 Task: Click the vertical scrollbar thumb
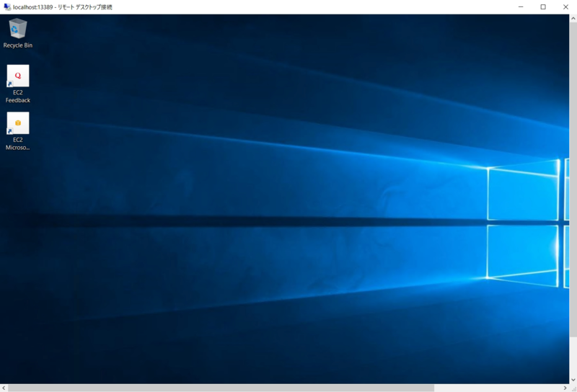pyautogui.click(x=573, y=179)
